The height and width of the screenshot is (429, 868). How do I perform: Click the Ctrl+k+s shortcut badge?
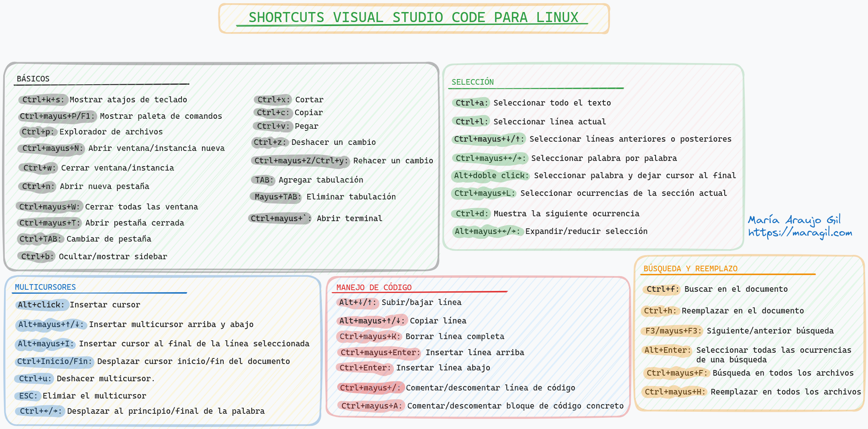pos(43,100)
